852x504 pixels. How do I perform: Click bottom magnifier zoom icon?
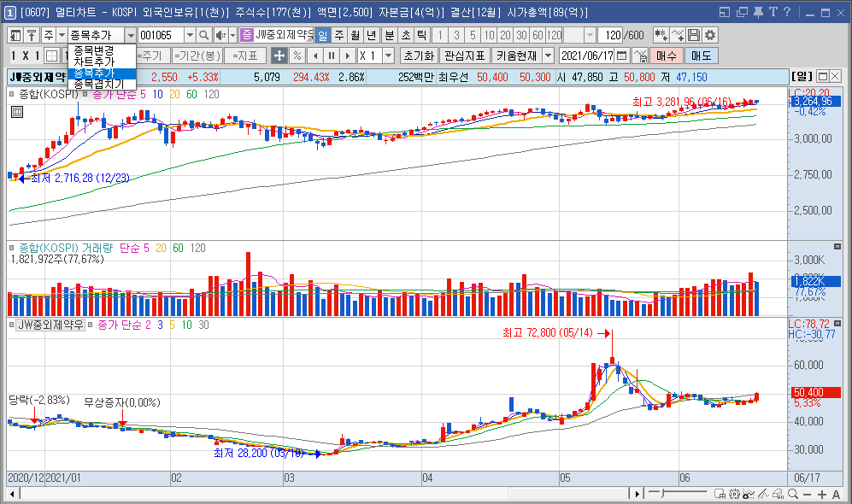click(x=793, y=494)
